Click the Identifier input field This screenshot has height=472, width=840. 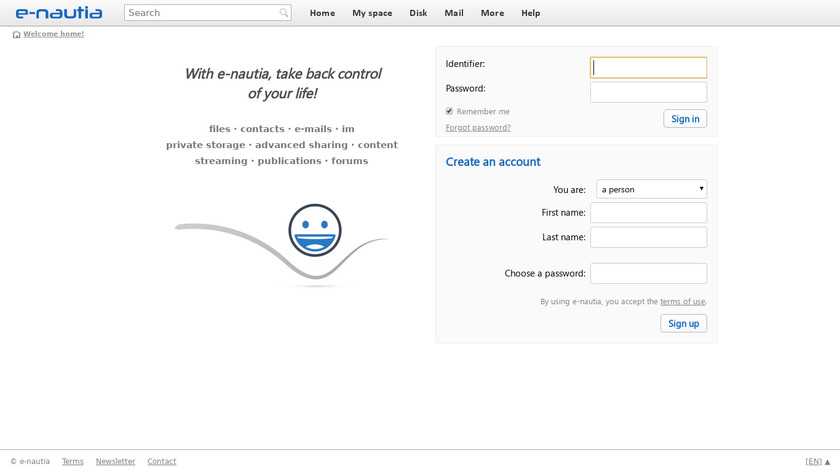[x=648, y=68]
